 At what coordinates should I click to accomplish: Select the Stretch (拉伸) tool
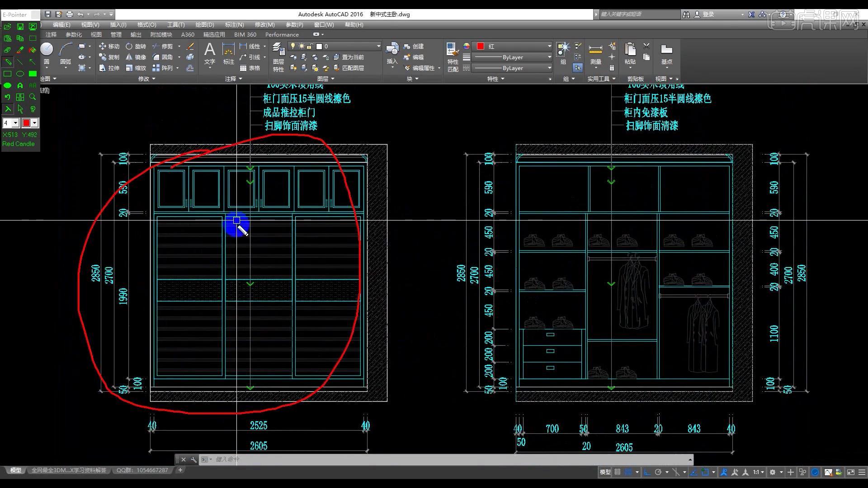(x=113, y=68)
